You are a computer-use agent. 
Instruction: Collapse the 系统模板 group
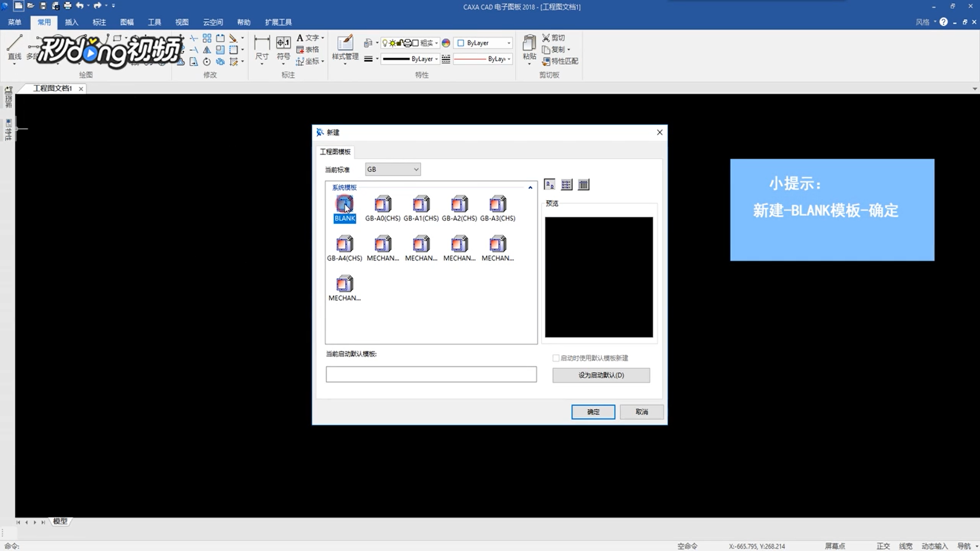(530, 188)
